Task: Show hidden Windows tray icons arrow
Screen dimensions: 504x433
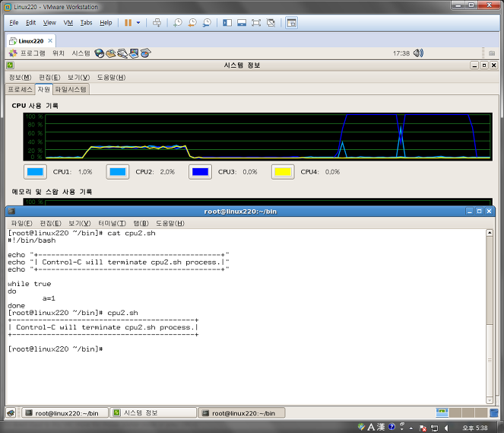Action: (x=411, y=428)
